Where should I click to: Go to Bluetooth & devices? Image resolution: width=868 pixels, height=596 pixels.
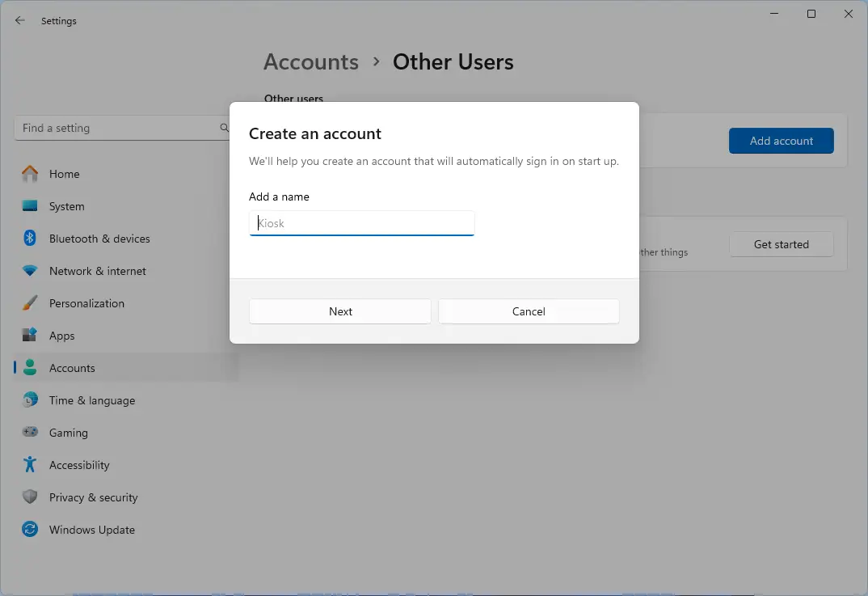pyautogui.click(x=127, y=239)
